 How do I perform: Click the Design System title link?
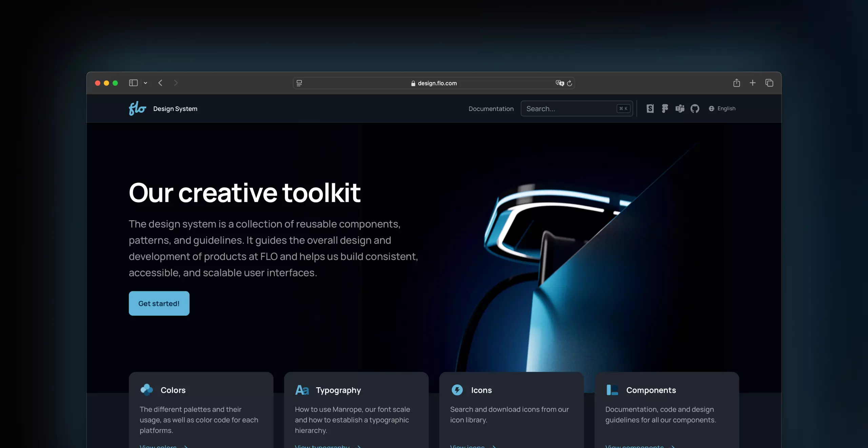point(175,109)
